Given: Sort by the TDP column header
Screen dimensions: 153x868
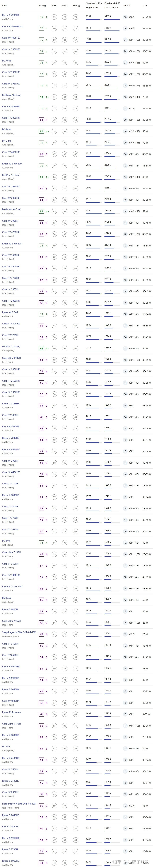Looking at the screenshot, I should [x=144, y=6].
